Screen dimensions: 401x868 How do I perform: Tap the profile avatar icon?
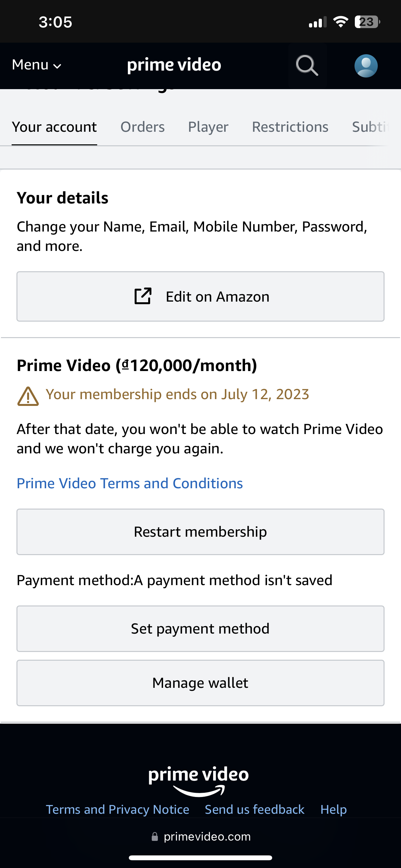365,66
